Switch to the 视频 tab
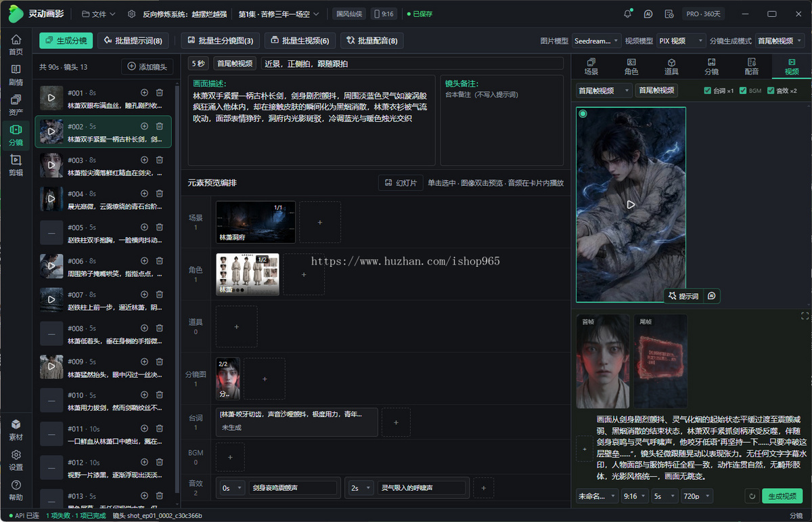812x522 pixels. (791, 66)
